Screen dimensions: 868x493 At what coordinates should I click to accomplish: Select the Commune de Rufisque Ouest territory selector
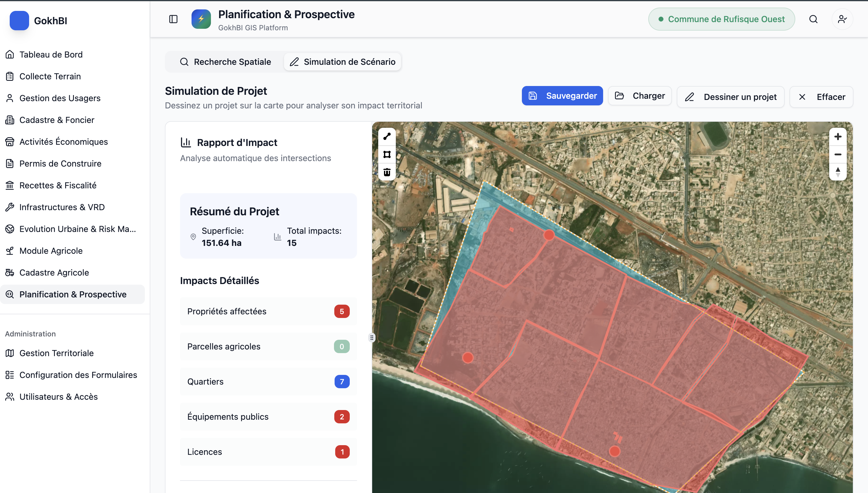tap(721, 19)
